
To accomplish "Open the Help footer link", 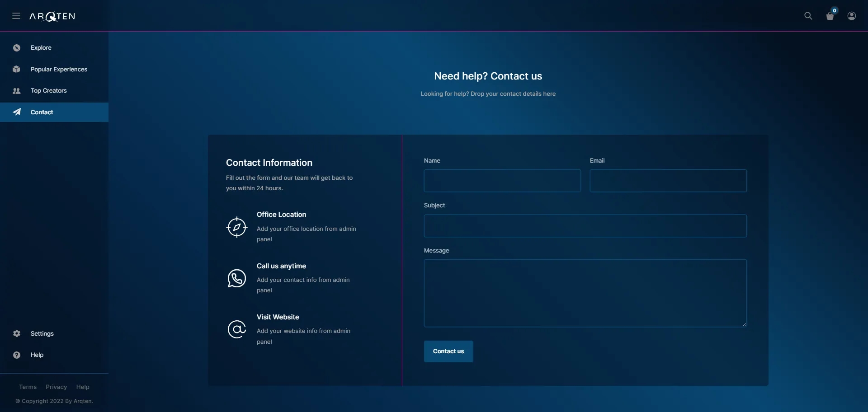I will coord(83,387).
